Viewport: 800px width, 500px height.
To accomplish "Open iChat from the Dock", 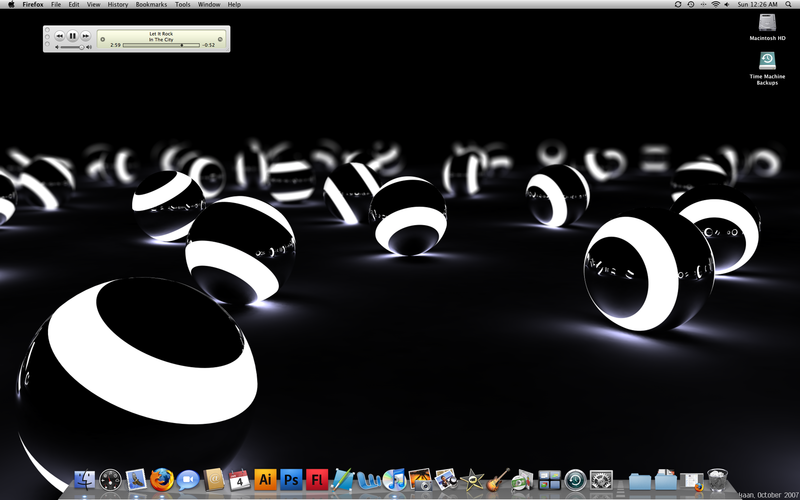I will [x=188, y=480].
